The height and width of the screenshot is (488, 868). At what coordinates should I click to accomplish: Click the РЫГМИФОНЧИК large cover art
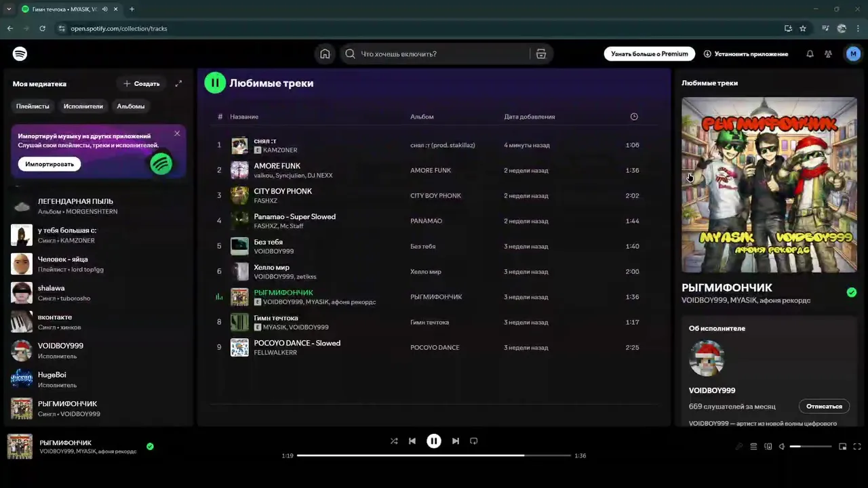pos(769,185)
